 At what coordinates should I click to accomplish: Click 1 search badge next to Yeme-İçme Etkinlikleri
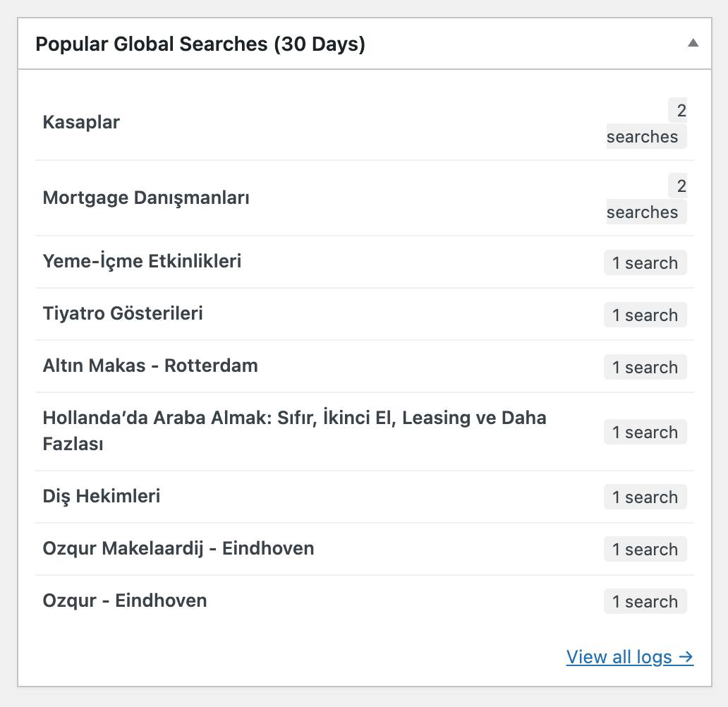(x=645, y=262)
